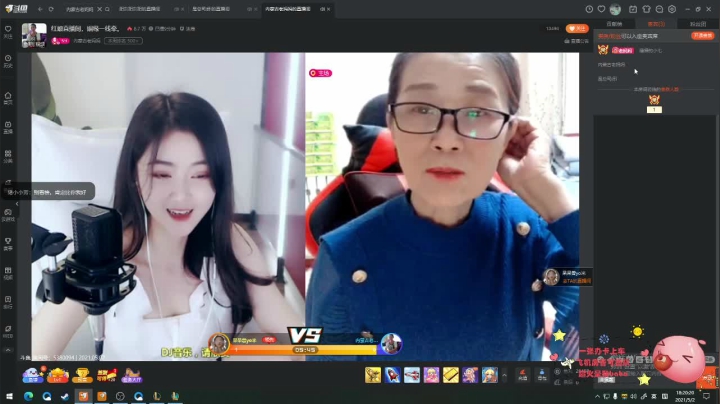Screen dimensions: 720x404
Task: Open the trophy icon in left sidebar
Action: tap(8, 244)
